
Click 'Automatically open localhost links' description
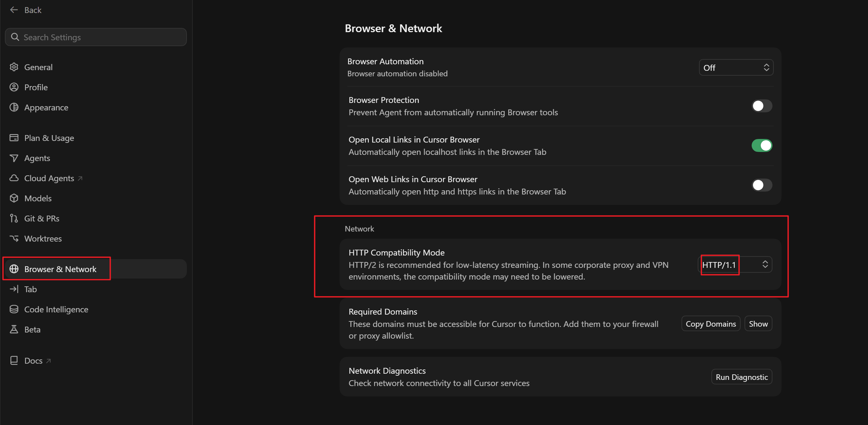[447, 152]
